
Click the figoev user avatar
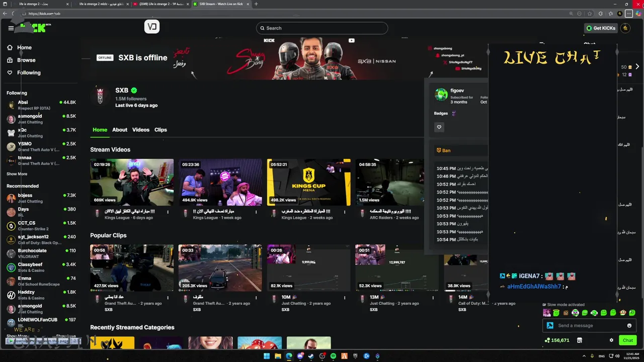pos(441,95)
